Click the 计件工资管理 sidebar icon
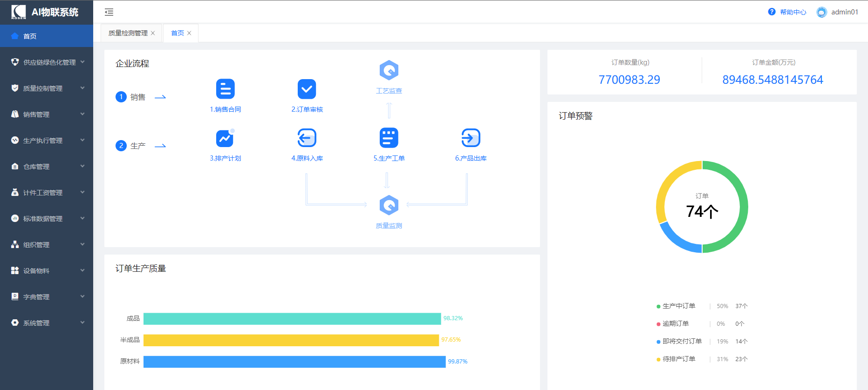This screenshot has height=390, width=868. (15, 192)
